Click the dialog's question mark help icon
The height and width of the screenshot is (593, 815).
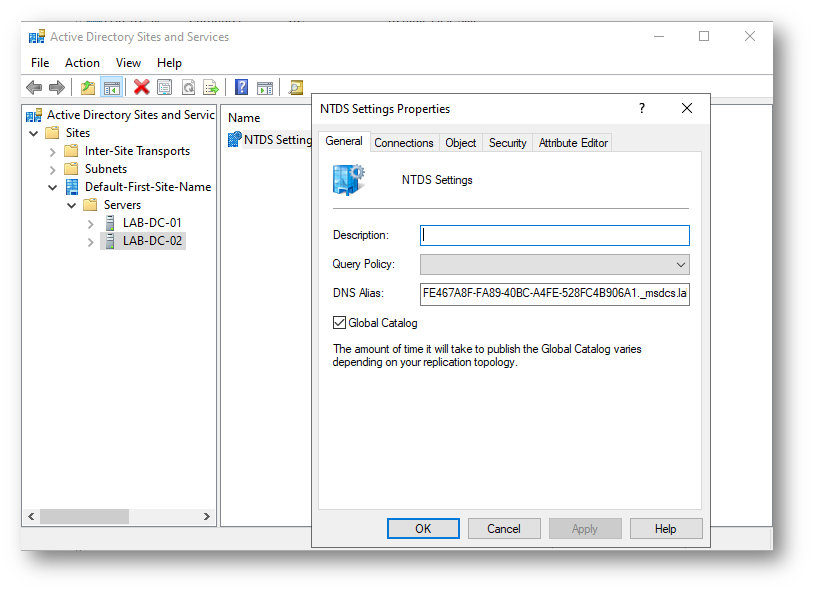642,108
